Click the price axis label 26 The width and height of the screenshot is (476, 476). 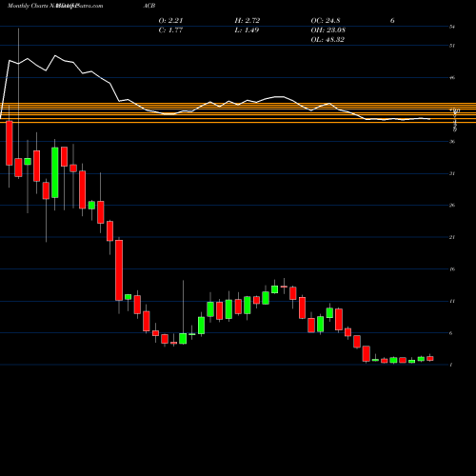click(452, 206)
